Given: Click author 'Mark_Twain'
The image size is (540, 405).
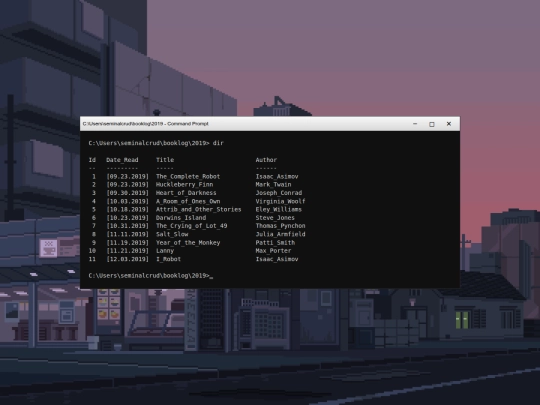Looking at the screenshot, I should [273, 185].
